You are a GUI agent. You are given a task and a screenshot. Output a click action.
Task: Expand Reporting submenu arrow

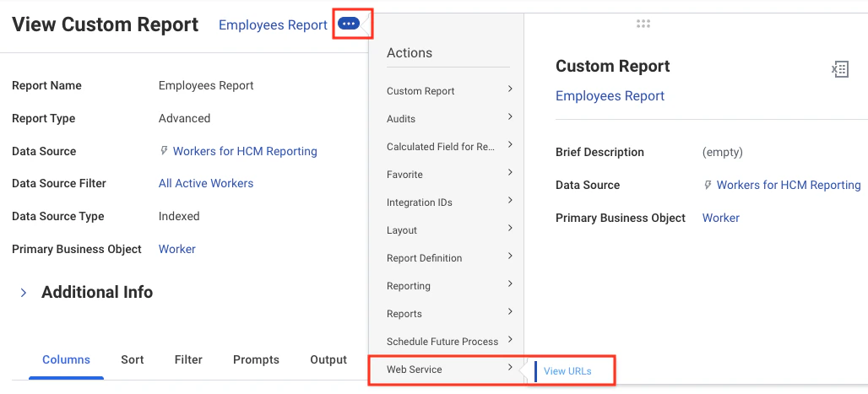click(x=510, y=283)
